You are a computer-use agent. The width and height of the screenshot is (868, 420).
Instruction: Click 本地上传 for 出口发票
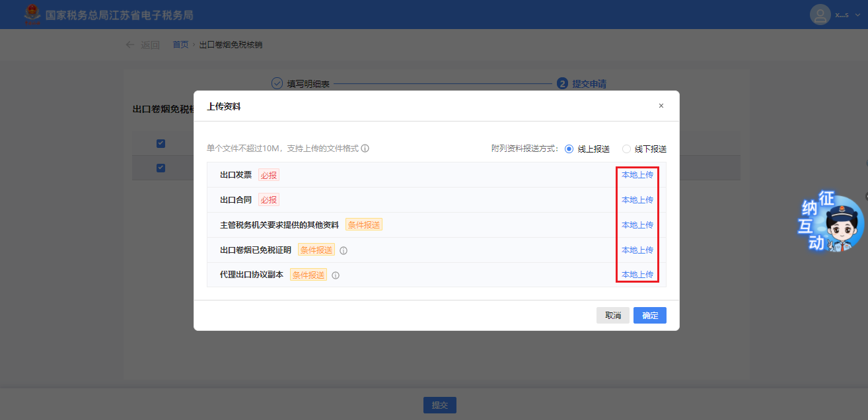click(637, 175)
